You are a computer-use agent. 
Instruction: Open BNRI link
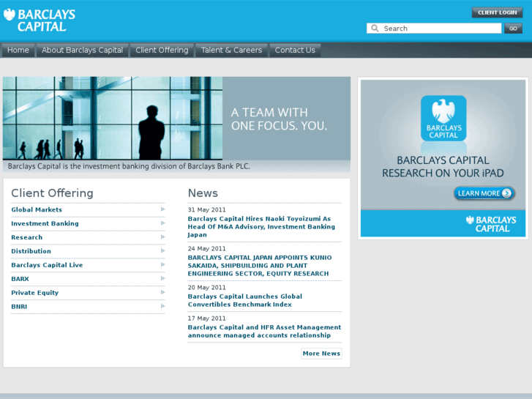click(19, 307)
